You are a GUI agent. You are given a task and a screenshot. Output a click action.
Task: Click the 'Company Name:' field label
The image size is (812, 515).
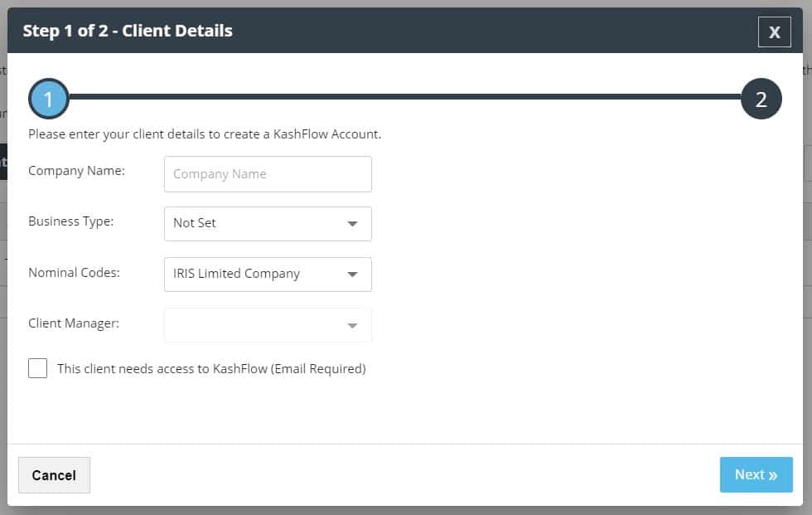click(76, 171)
